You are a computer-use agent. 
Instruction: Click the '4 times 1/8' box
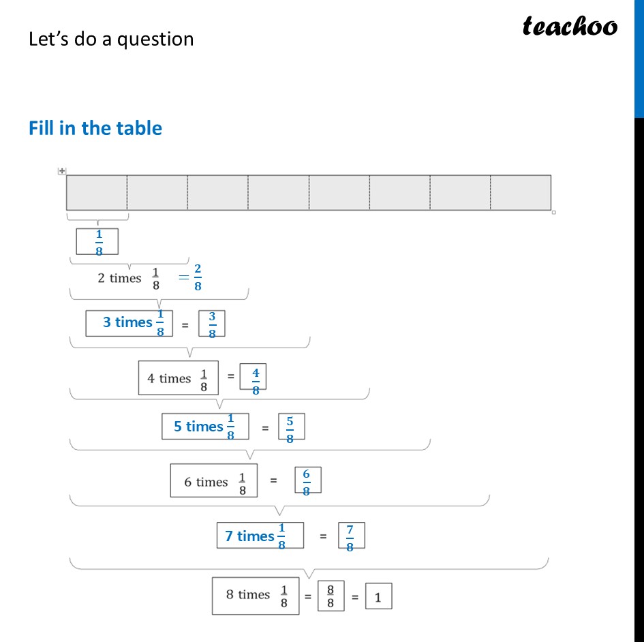[179, 378]
